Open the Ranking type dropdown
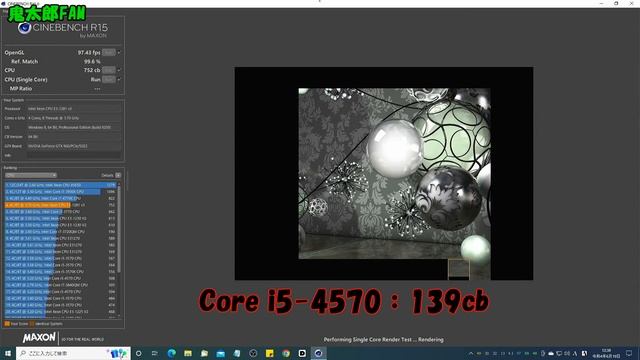The image size is (640, 360). [31, 175]
